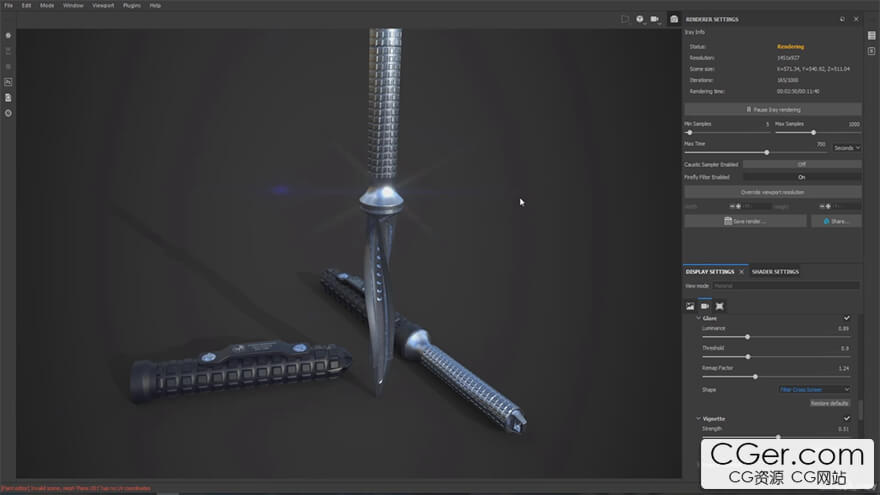Switch to Shader Settings tab
The width and height of the screenshot is (880, 495).
775,272
